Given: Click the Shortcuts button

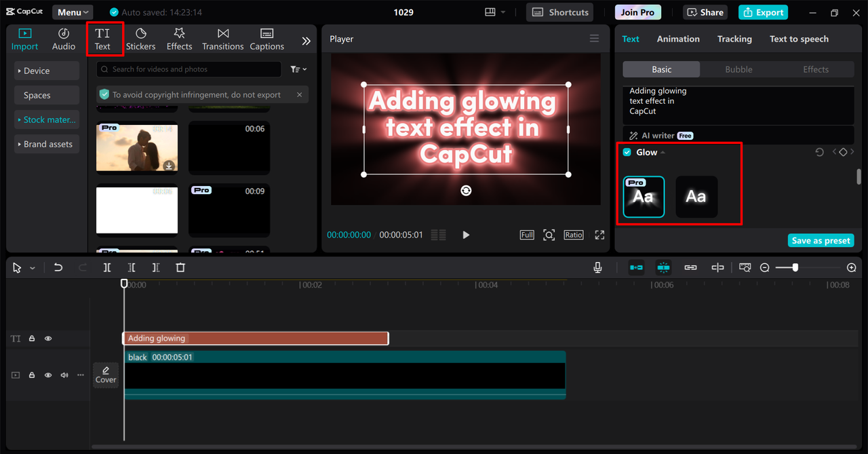Looking at the screenshot, I should pos(559,12).
